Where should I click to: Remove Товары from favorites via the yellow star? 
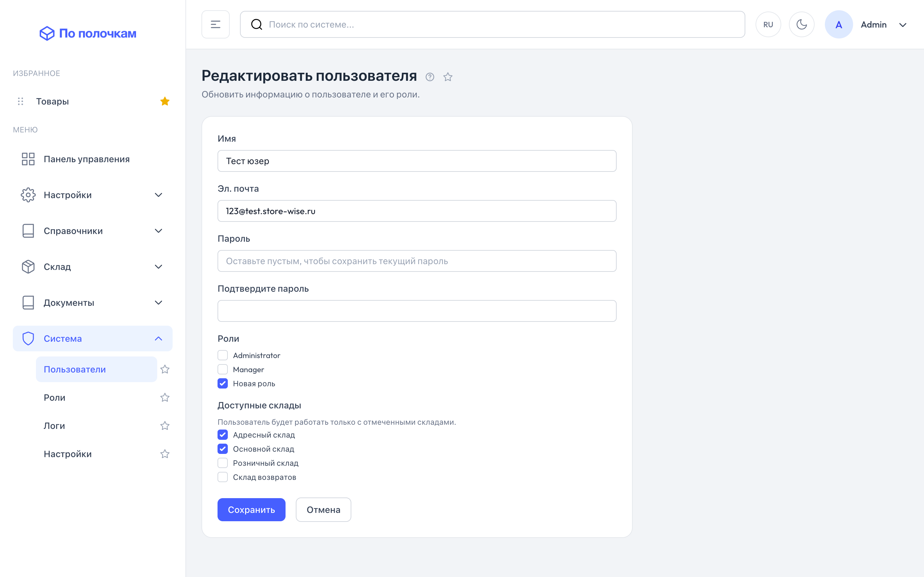[x=165, y=101]
